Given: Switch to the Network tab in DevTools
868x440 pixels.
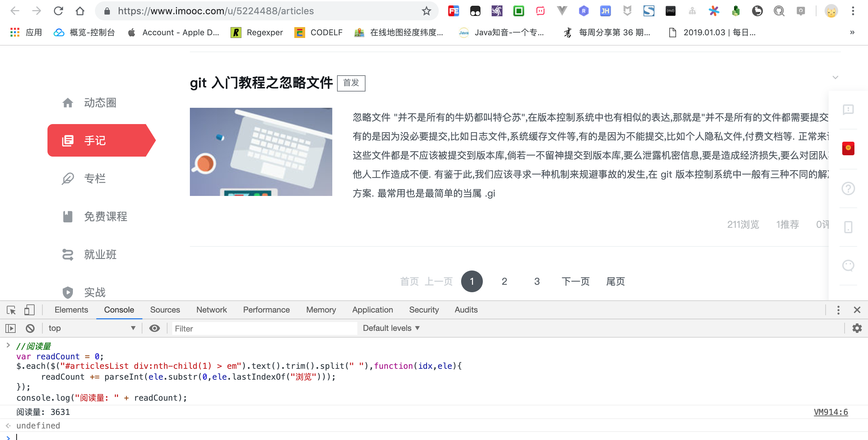Looking at the screenshot, I should point(212,310).
